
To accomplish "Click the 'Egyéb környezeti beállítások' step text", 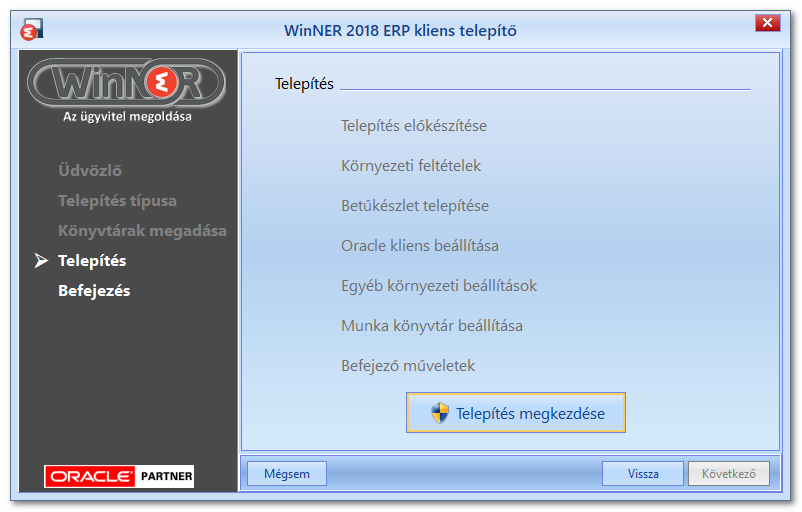I will (x=439, y=285).
